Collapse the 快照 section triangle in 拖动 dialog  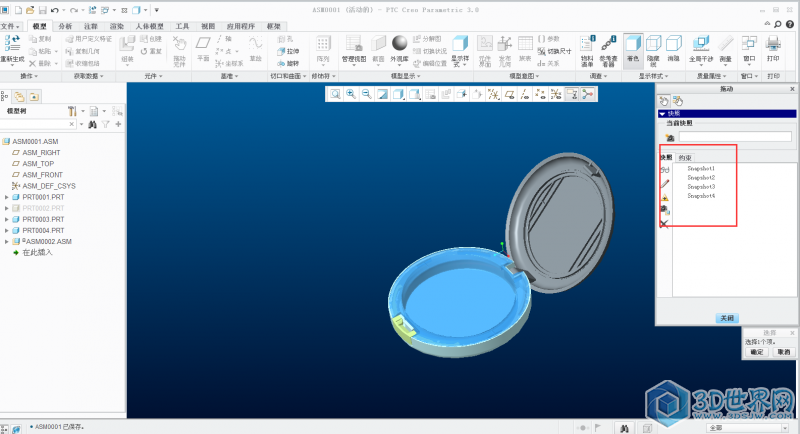(x=662, y=114)
